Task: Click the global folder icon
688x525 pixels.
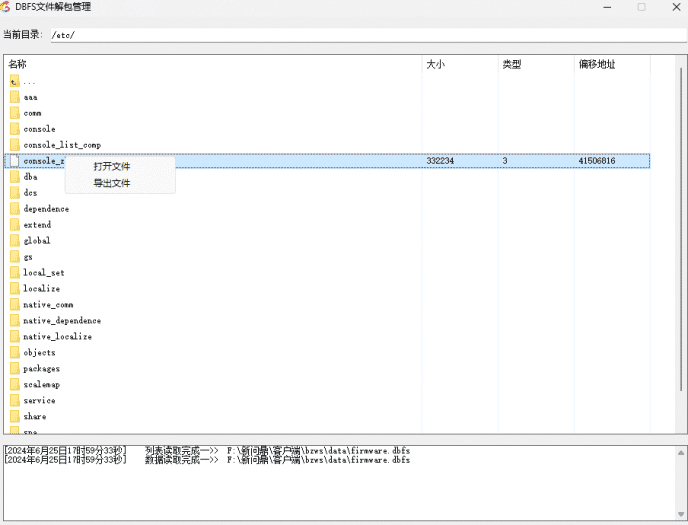Action: (14, 241)
